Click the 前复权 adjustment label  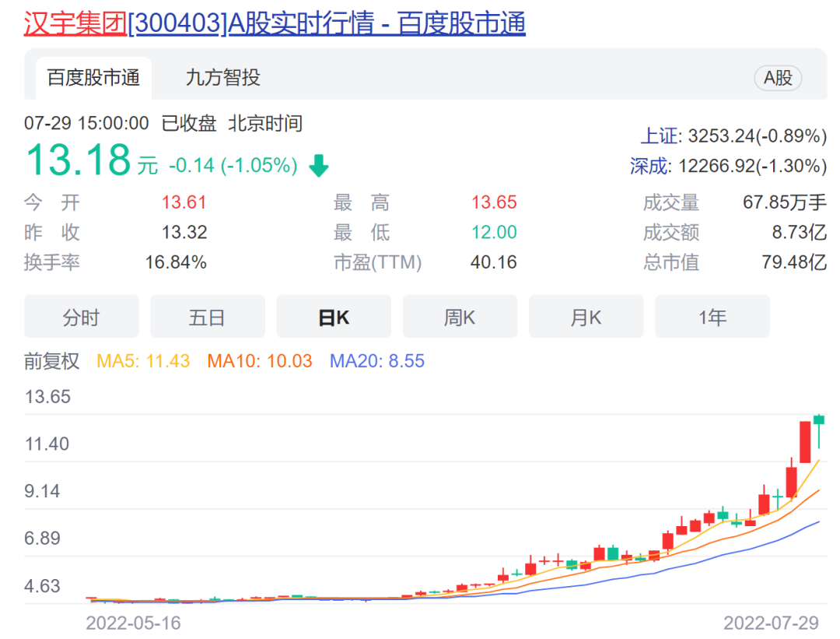(51, 361)
